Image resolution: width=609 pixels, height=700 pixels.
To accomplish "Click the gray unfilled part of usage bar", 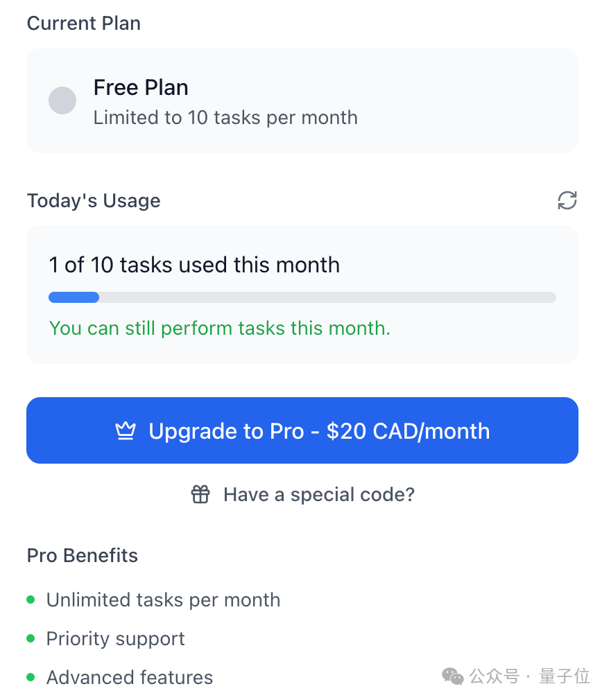I will tap(327, 297).
